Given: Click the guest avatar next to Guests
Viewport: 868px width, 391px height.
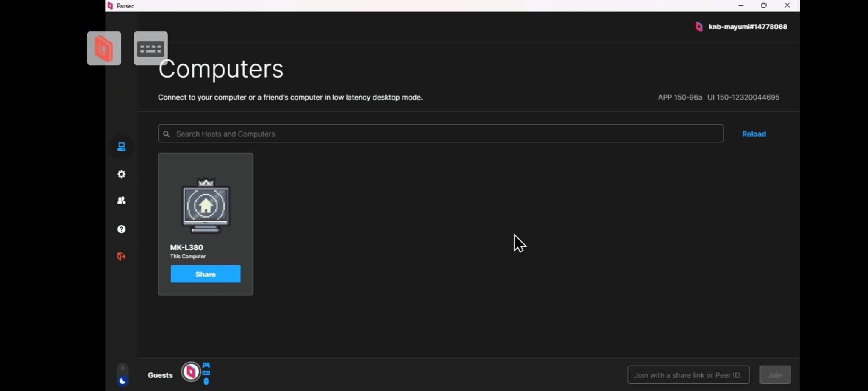Looking at the screenshot, I should point(191,372).
